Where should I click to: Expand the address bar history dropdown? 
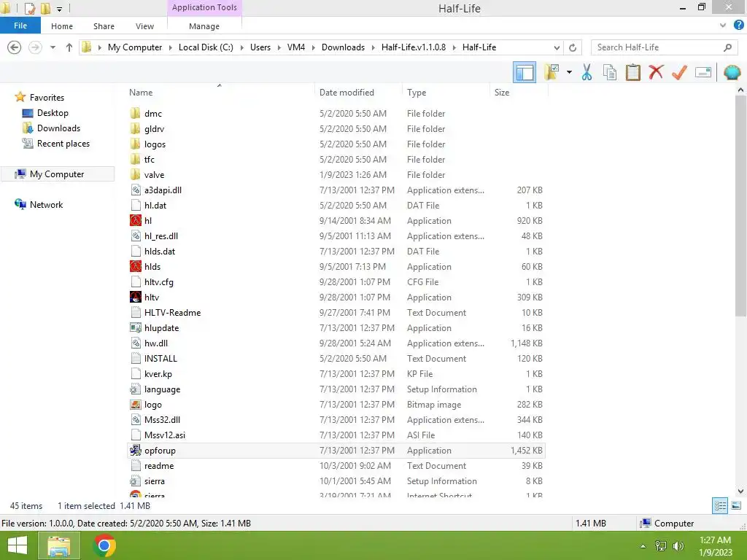click(x=557, y=47)
